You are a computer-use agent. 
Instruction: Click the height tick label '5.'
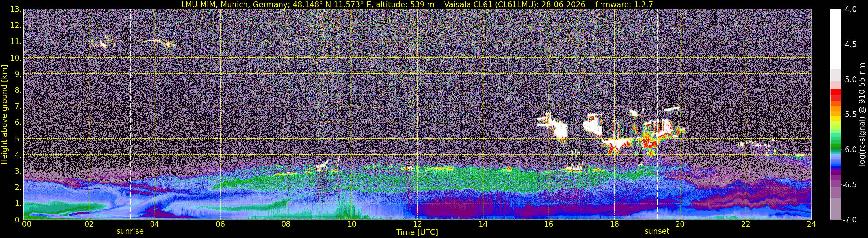coord(18,139)
